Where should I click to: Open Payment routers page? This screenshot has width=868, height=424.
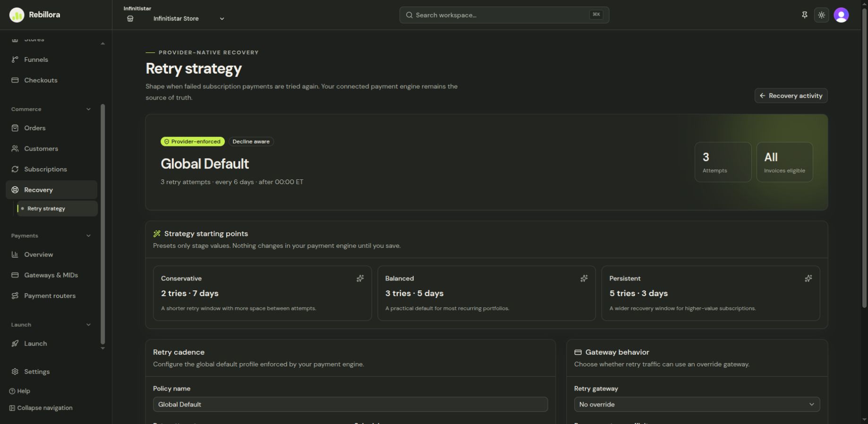pos(51,296)
